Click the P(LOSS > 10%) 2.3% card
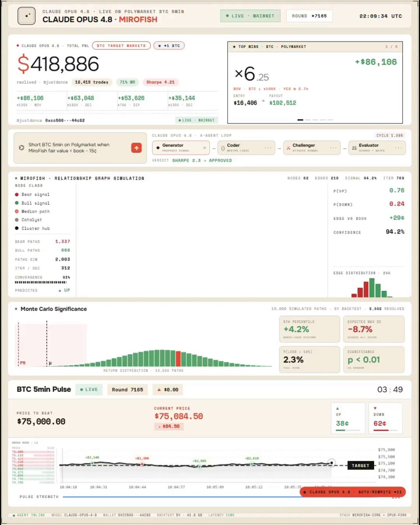420x525 pixels. pos(309,359)
